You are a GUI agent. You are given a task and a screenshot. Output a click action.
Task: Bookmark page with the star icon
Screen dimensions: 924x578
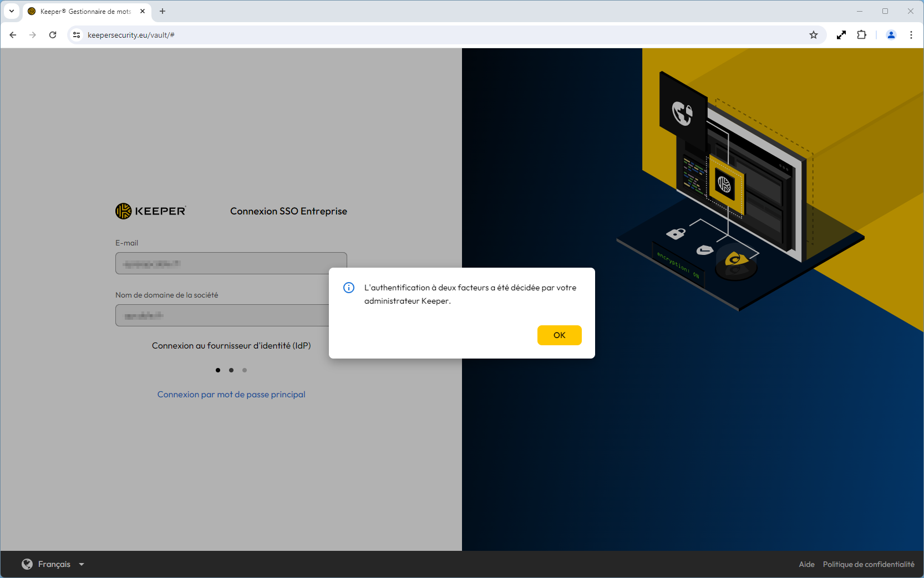pos(814,35)
